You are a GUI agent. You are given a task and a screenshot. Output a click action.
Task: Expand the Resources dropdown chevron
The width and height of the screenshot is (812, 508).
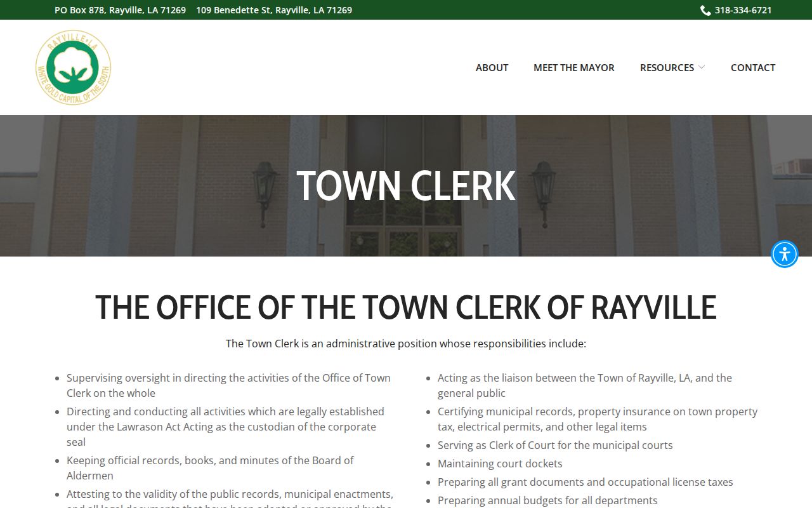(x=702, y=67)
